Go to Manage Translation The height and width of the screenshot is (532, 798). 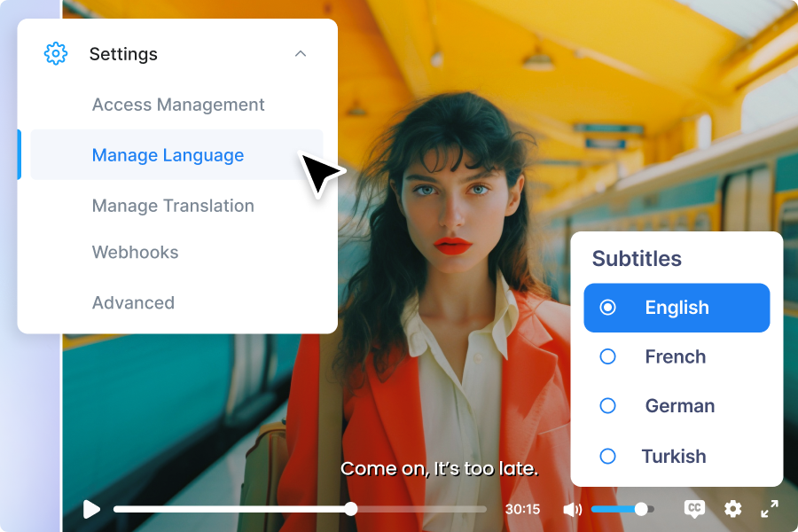coord(173,206)
